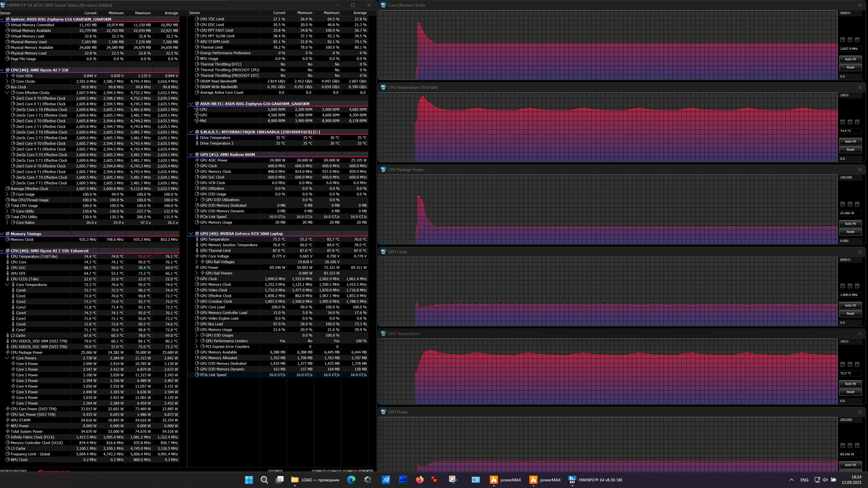Screen dimensions: 868x488
Task: Expand the GPU Rail Voltages entry
Action: [196, 262]
